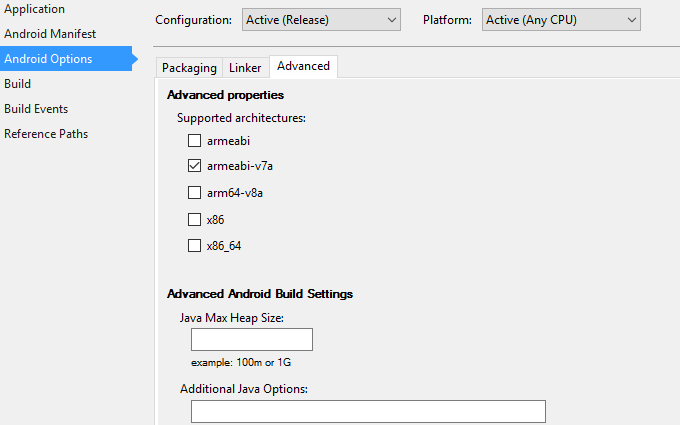The width and height of the screenshot is (680, 425).
Task: Open the Configuration dropdown
Action: [x=320, y=20]
